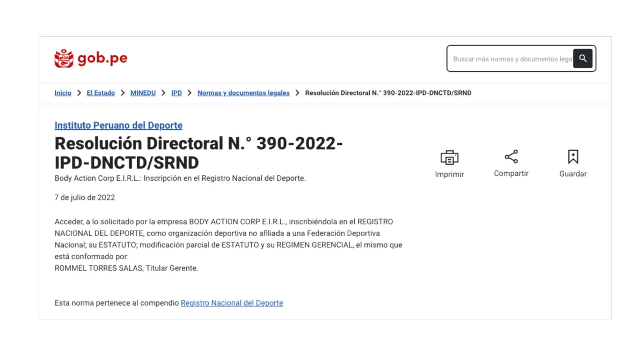Click the 'Guardar' label text
This screenshot has width=644, height=362.
point(573,174)
